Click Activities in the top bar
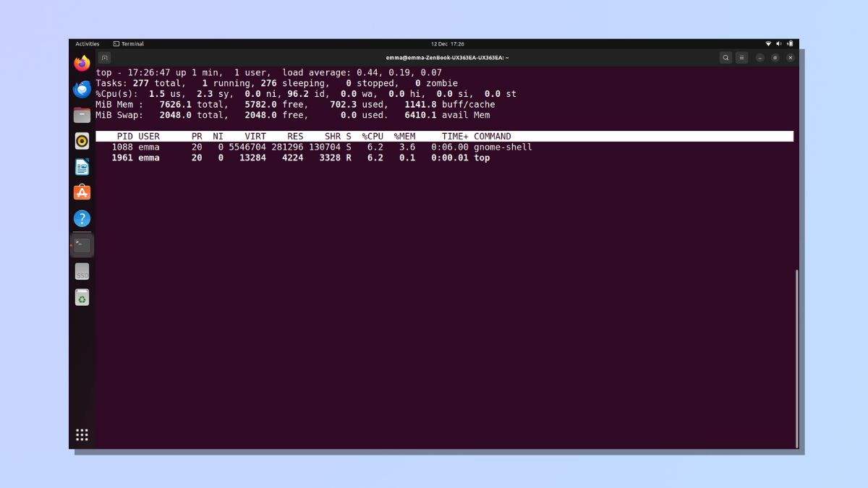Screen dimensions: 868x488 pyautogui.click(x=88, y=44)
